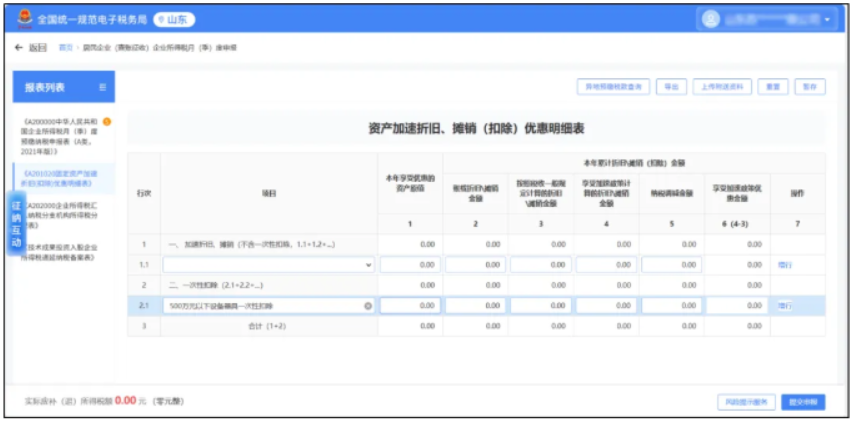Viewport: 853px width, 422px height.
Task: Expand the account dropdown arrow at top right
Action: [827, 20]
